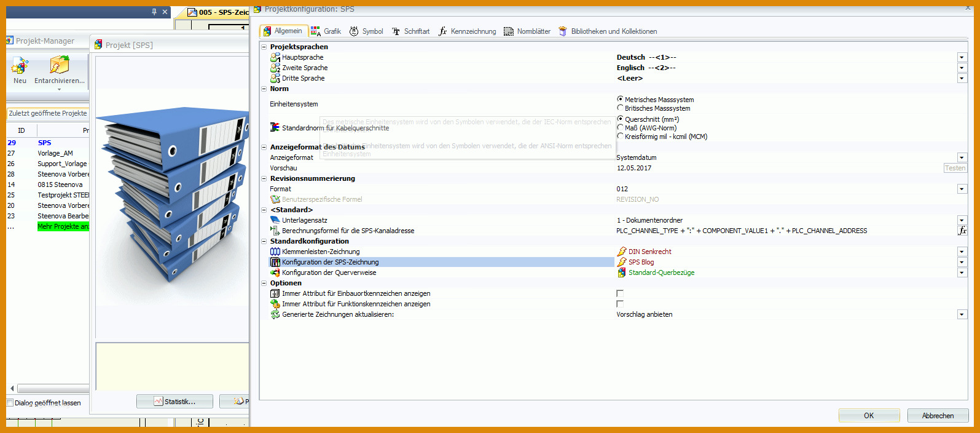
Task: Click the Zweite Sprache row icon
Action: (x=275, y=68)
